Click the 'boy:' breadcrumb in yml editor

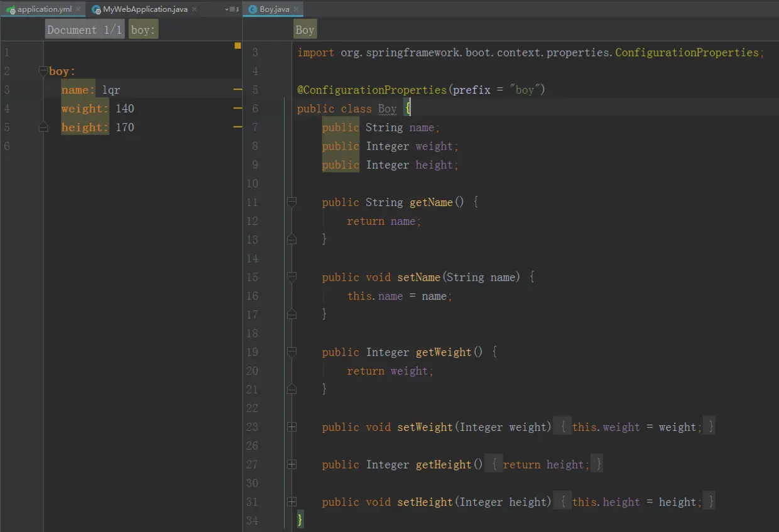point(143,30)
